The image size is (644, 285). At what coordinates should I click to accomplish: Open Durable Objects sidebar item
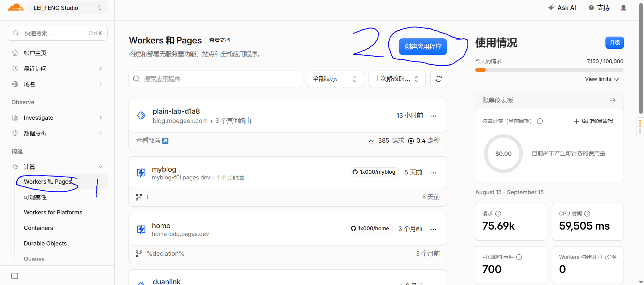pos(45,243)
